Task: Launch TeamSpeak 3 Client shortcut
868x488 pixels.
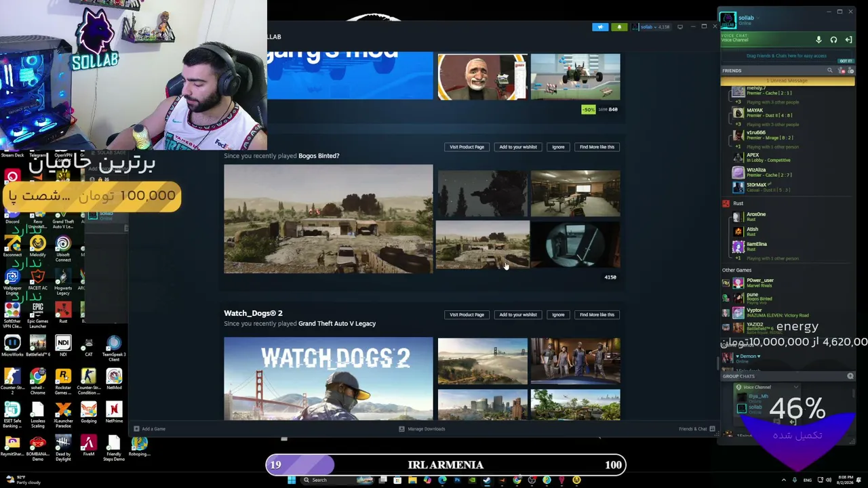Action: [x=114, y=348]
